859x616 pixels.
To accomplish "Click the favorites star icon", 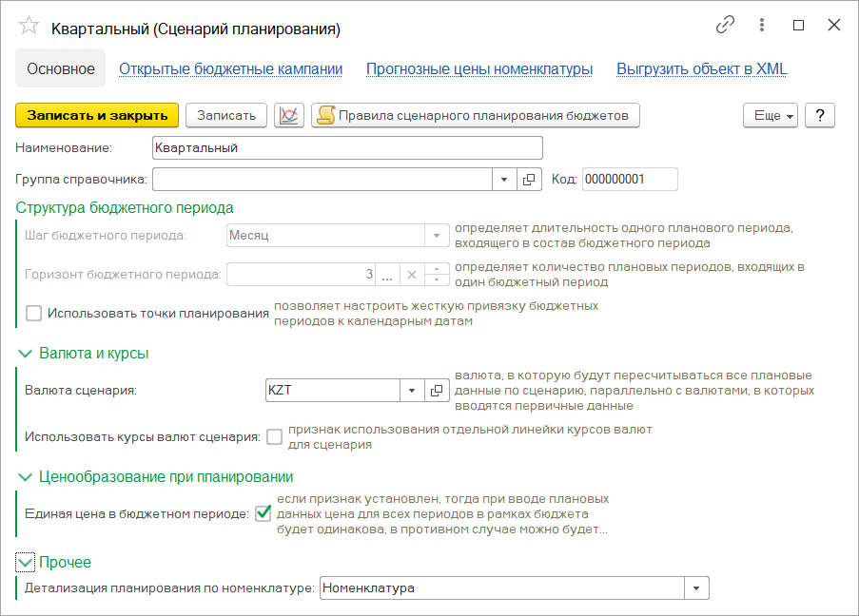I will pyautogui.click(x=29, y=28).
